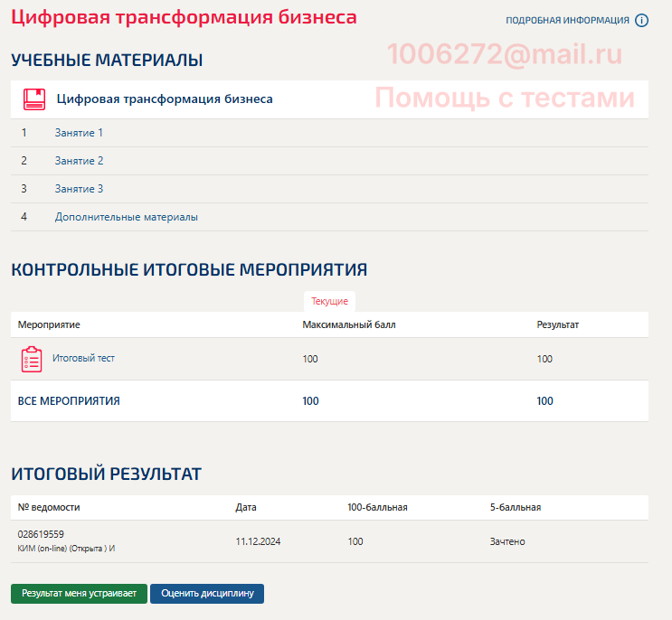The image size is (672, 620).
Task: Open Занятие 2 in the materials list
Action: tap(79, 161)
